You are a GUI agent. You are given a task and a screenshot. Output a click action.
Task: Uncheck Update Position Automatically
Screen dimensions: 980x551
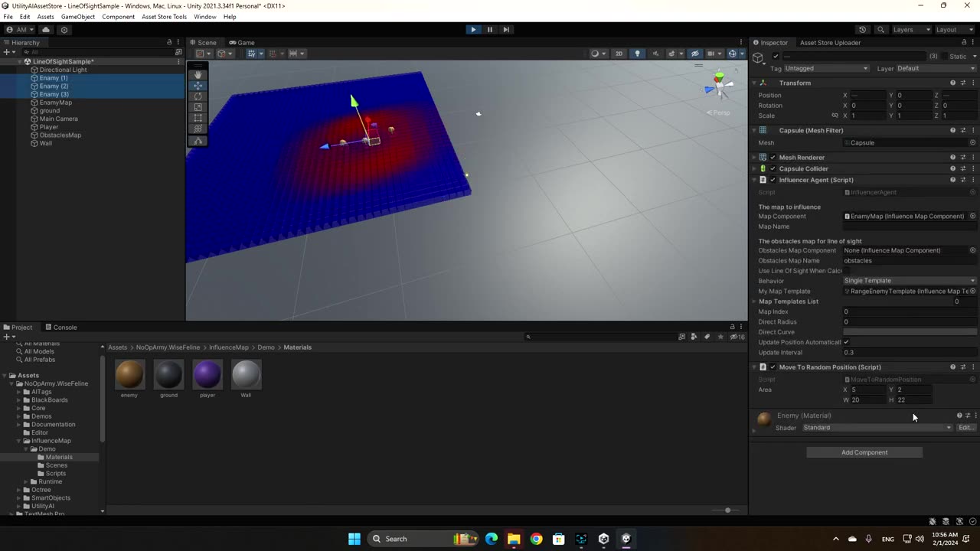click(x=846, y=342)
